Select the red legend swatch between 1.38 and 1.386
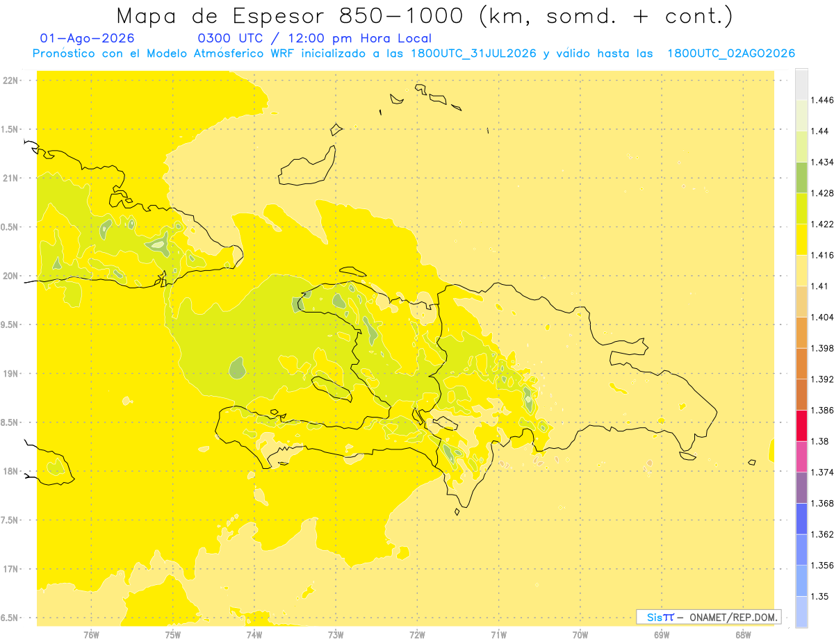The height and width of the screenshot is (644, 834). tap(801, 425)
